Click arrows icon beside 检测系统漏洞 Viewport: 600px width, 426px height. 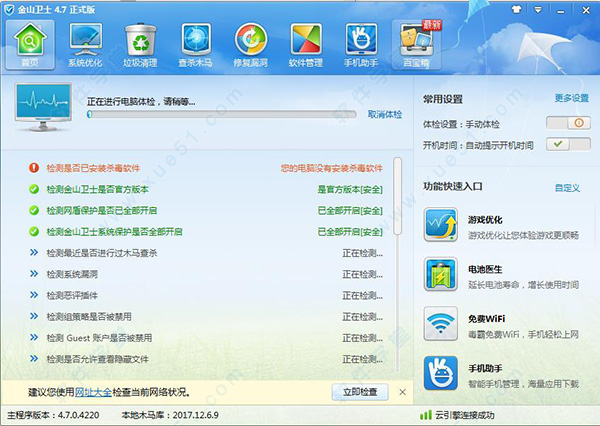tap(34, 274)
